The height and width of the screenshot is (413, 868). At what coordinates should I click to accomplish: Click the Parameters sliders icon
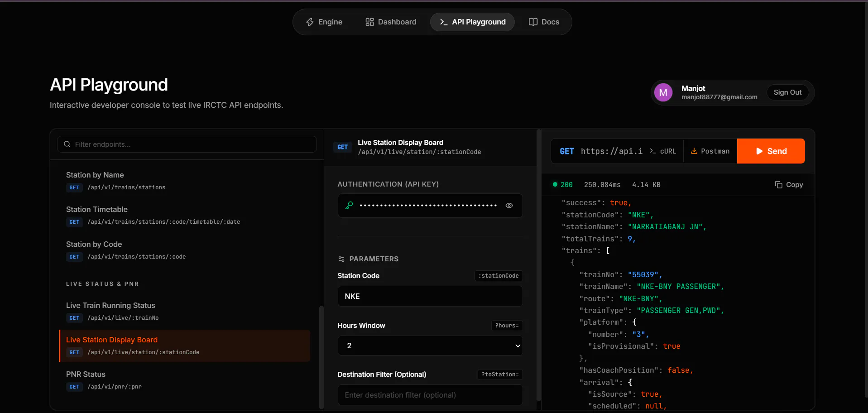341,259
